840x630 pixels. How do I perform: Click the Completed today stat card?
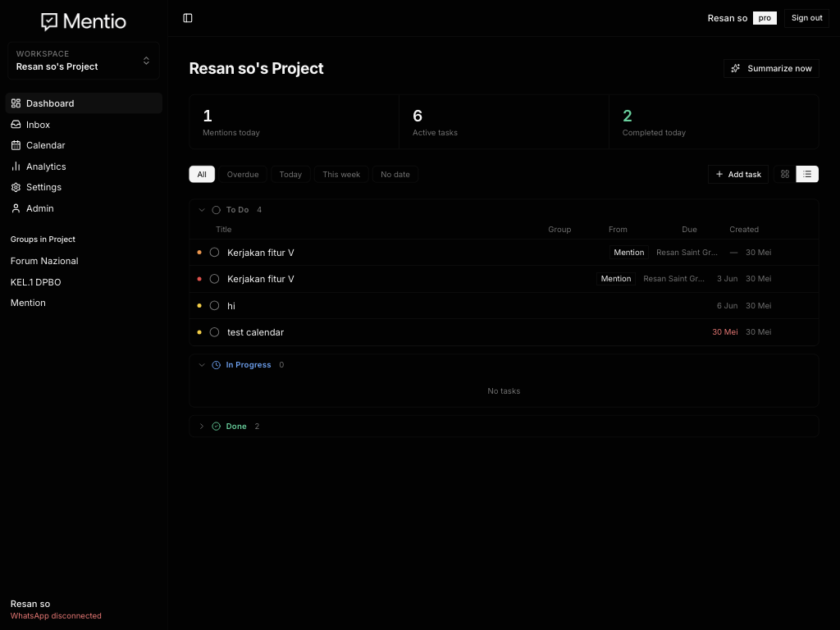[x=714, y=122]
